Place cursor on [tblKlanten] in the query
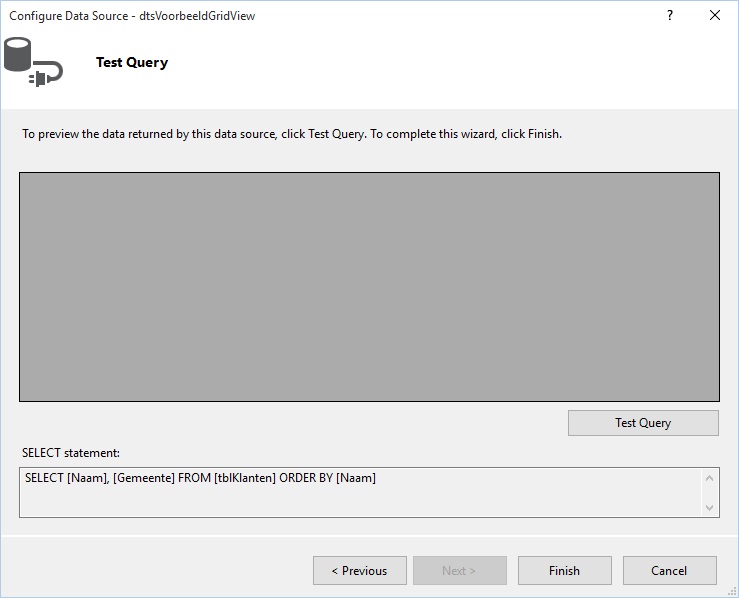The width and height of the screenshot is (739, 598). click(245, 478)
